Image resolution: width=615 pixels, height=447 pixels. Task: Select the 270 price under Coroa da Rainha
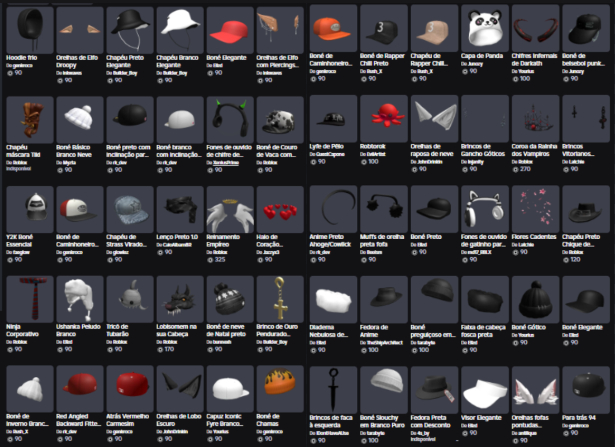point(525,169)
